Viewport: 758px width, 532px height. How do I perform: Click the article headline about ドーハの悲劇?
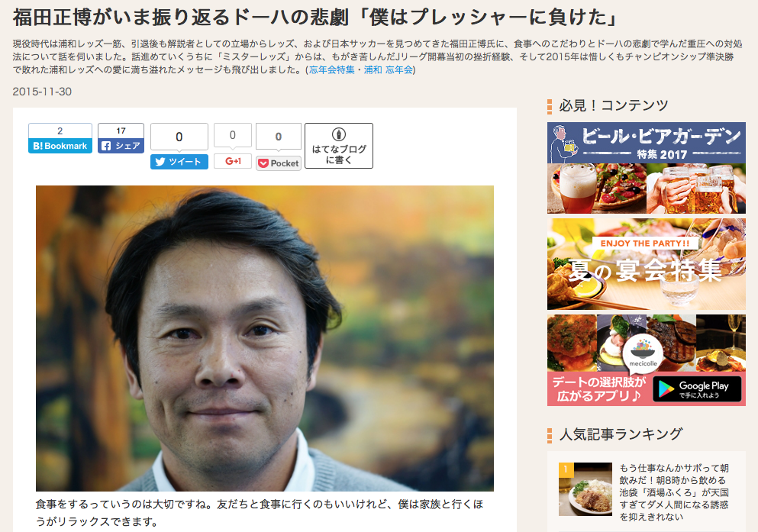(316, 18)
